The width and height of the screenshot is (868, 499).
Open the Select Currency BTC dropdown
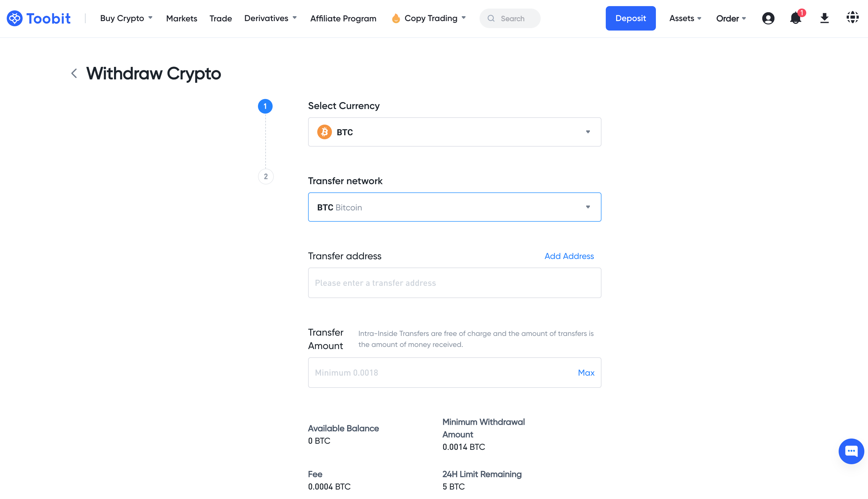click(x=454, y=132)
